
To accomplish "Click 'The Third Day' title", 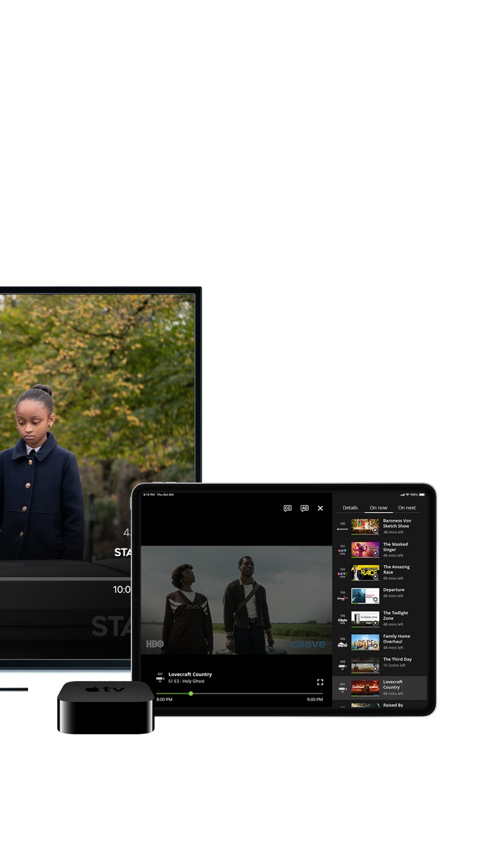I will pos(397,659).
